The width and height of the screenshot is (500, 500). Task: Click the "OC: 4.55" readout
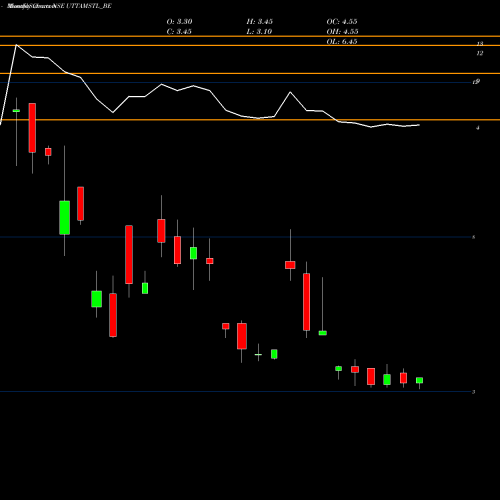pos(342,22)
